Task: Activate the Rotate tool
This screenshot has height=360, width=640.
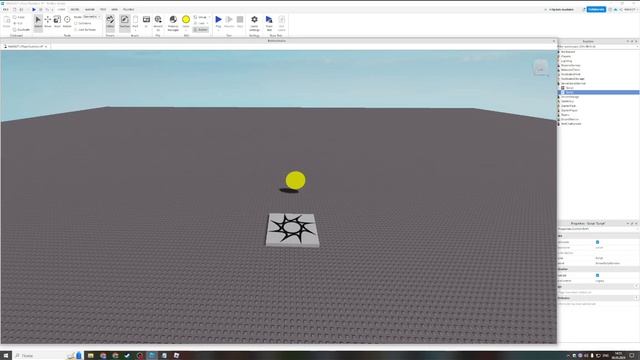Action: (x=67, y=22)
